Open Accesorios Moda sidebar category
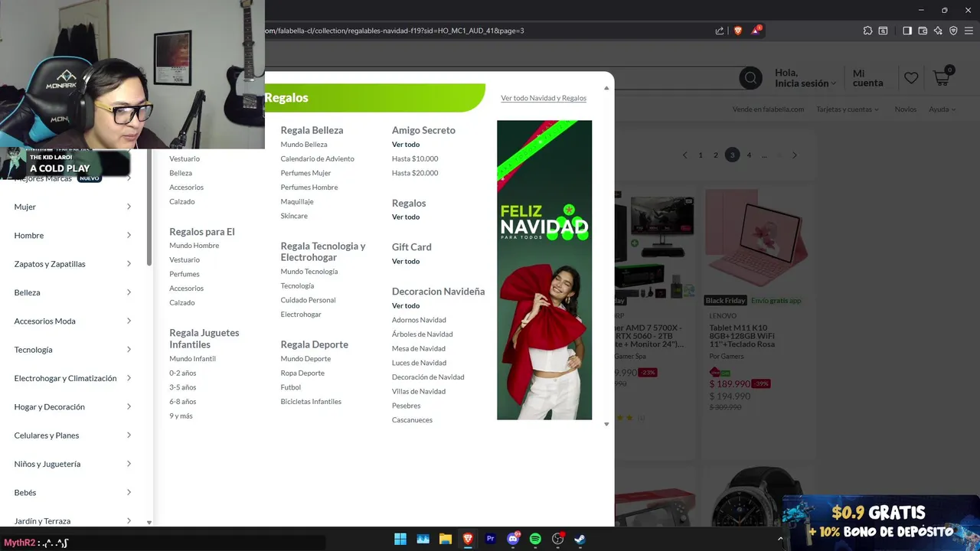The height and width of the screenshot is (551, 980). pos(44,321)
